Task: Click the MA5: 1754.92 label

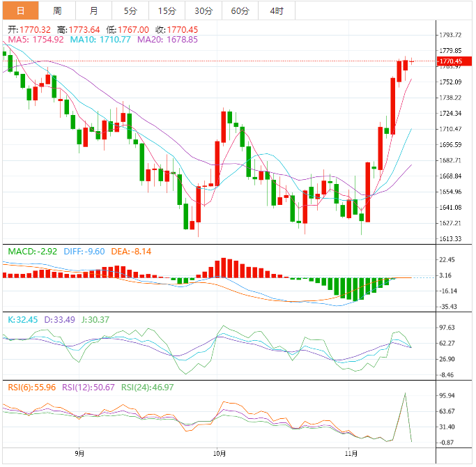Action: pyautogui.click(x=36, y=40)
